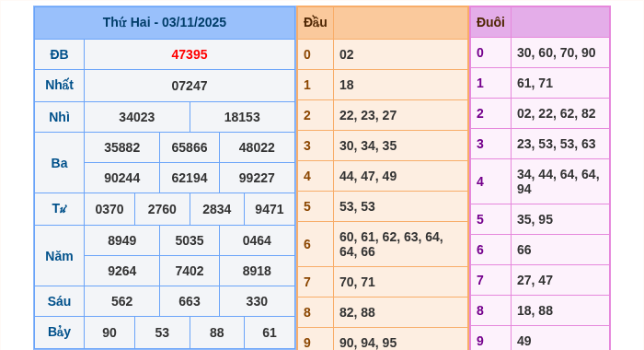Select second prize number 18153
Viewport: 644px width, 350px height.
(242, 117)
